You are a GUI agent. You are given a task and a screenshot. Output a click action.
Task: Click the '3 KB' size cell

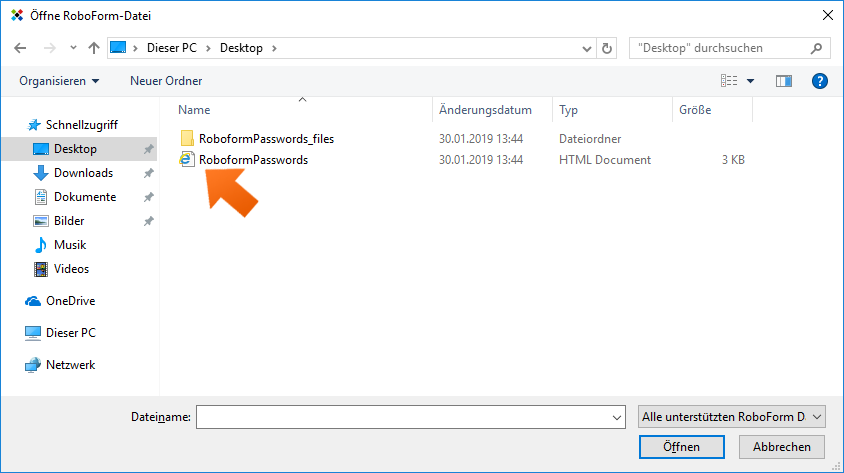click(x=733, y=160)
